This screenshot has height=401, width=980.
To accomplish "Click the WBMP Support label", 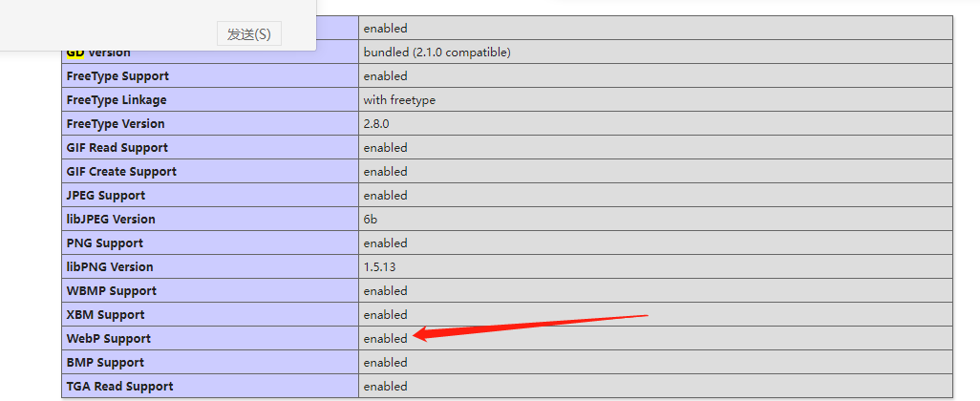I will click(x=112, y=291).
